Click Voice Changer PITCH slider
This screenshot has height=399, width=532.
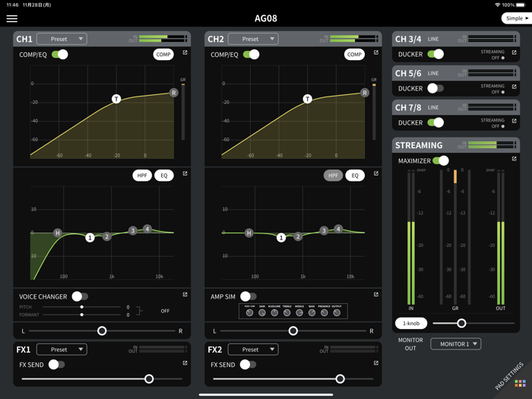pyautogui.click(x=82, y=307)
